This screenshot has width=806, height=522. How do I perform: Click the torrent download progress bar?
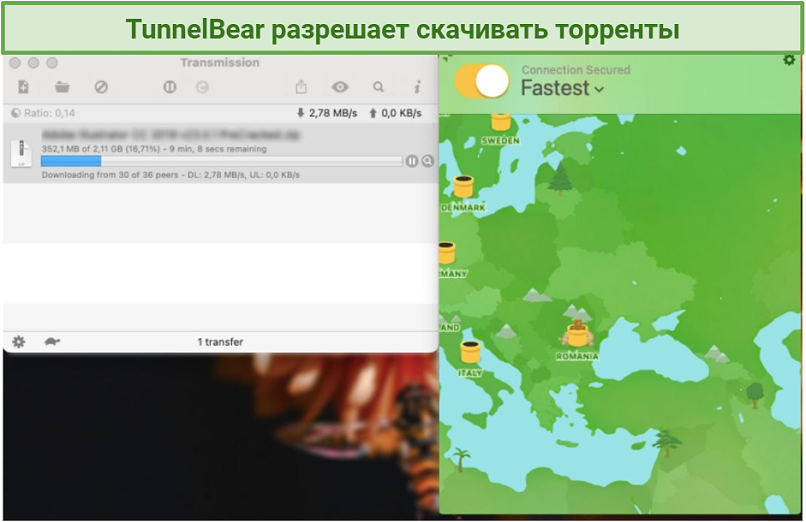coord(222,161)
